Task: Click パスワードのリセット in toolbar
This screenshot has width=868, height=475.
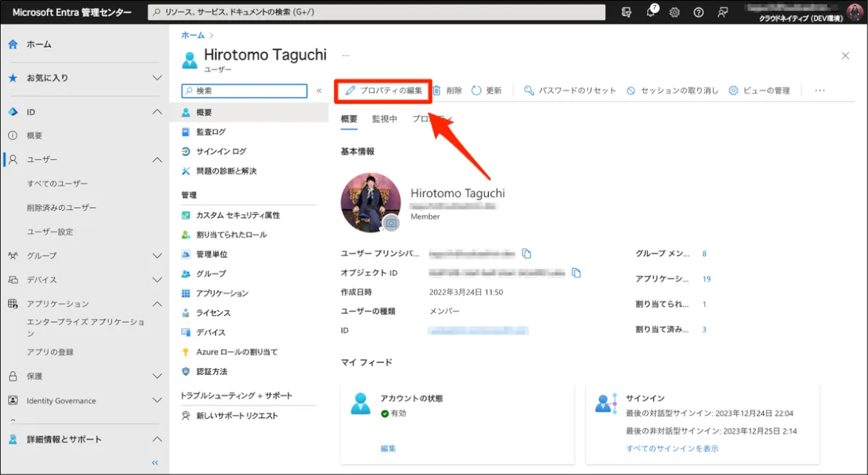Action: coord(570,91)
